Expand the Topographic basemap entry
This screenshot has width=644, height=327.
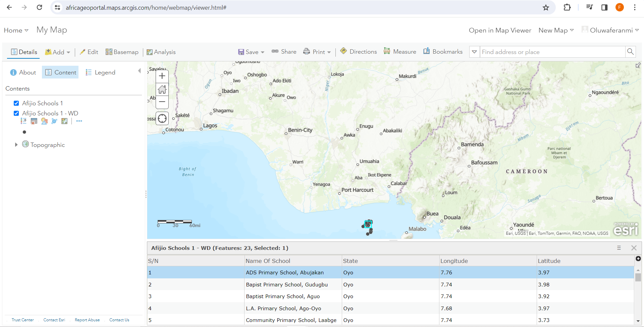point(16,145)
